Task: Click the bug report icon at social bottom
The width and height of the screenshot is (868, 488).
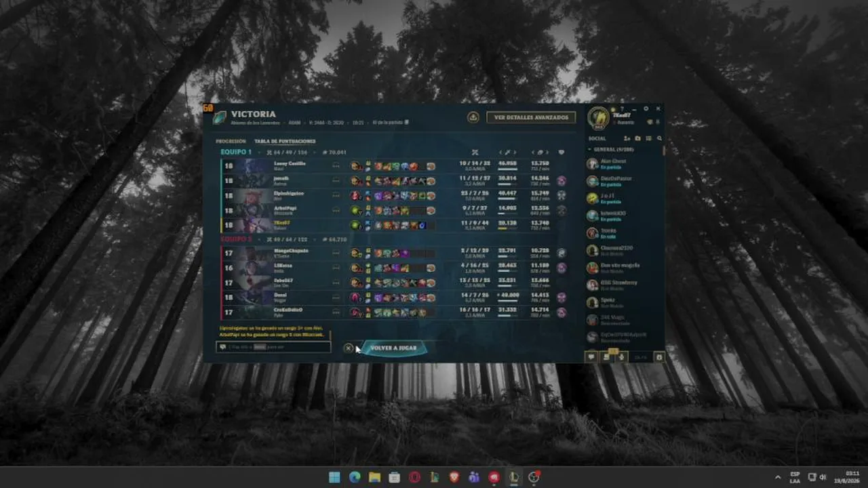Action: [658, 357]
